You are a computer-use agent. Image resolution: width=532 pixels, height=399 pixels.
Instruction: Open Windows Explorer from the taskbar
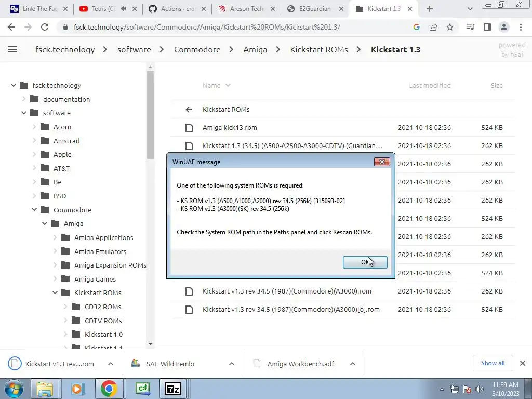click(45, 389)
